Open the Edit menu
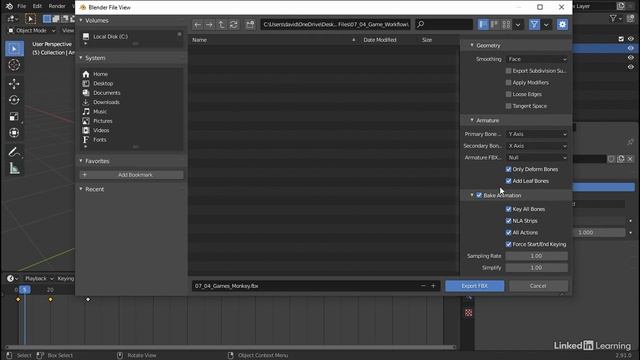Screen dimensions: 640x360 tap(37, 6)
